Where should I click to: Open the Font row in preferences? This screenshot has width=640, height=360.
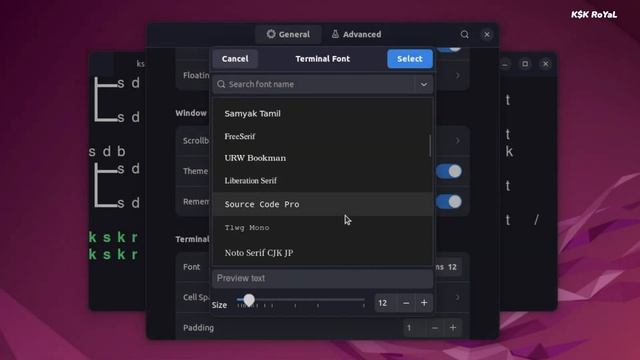click(322, 267)
